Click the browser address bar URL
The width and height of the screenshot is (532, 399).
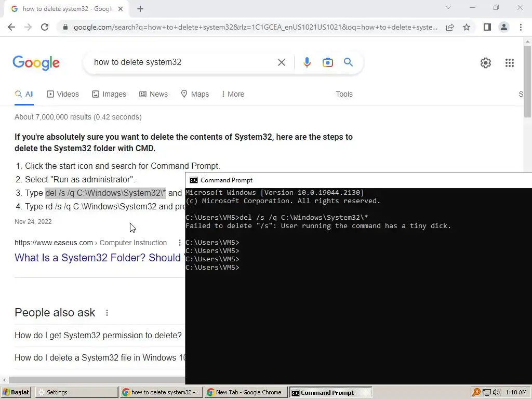(256, 27)
